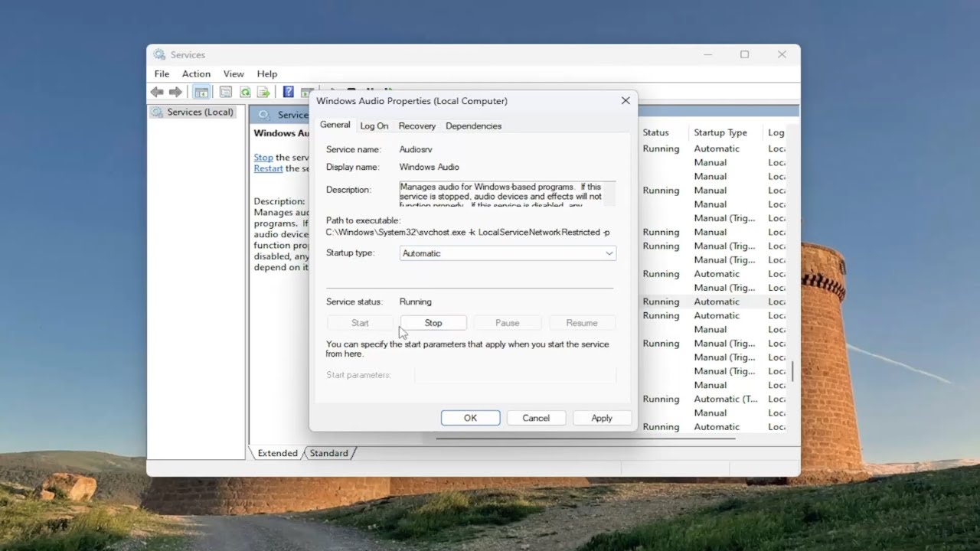The width and height of the screenshot is (980, 551).
Task: Switch to the General tab
Action: 335,125
